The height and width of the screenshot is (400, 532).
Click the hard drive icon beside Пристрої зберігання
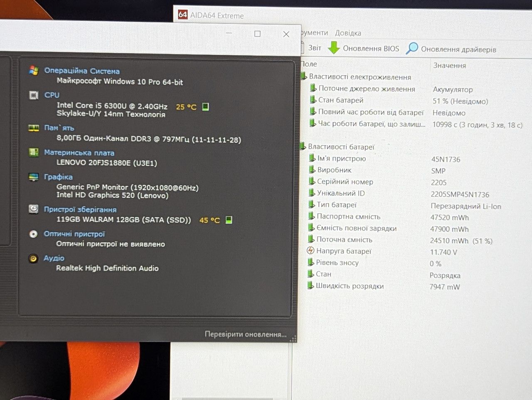pyautogui.click(x=34, y=209)
